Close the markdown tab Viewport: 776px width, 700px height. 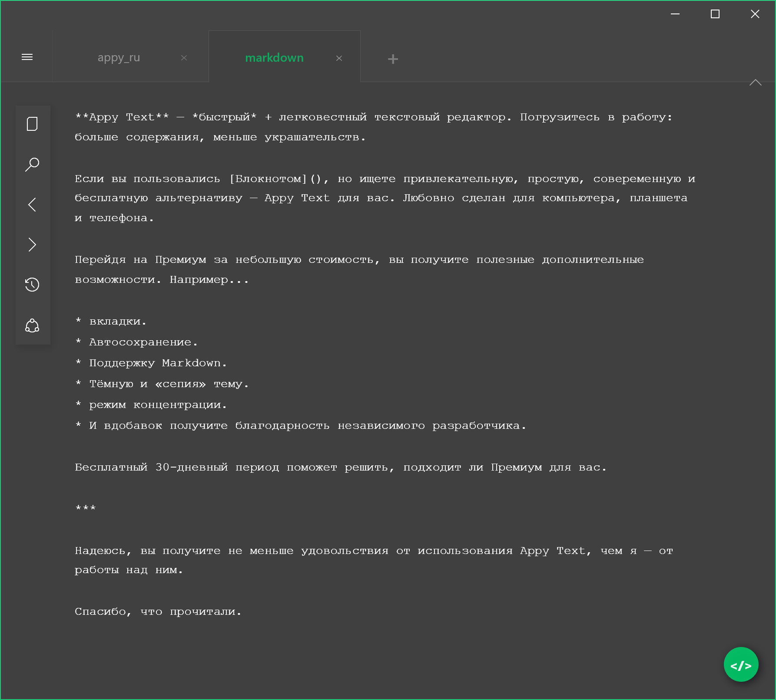339,58
